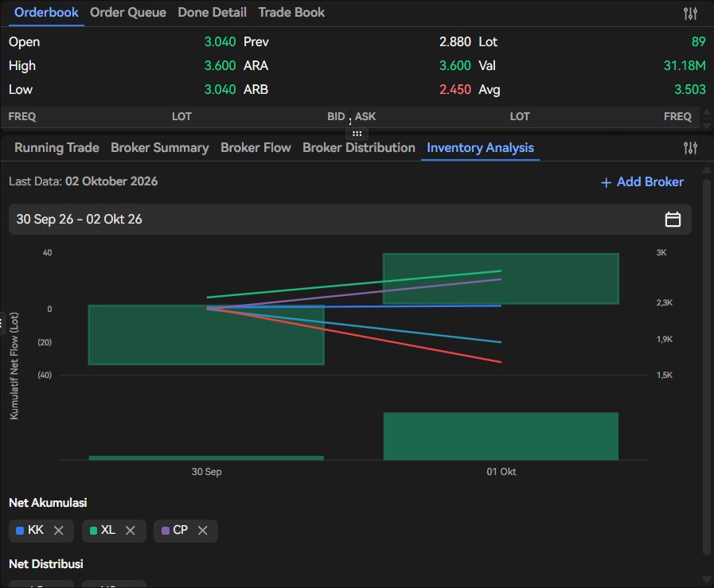Click the ARB value 2.450
Screen dimensions: 714x588
pos(455,89)
